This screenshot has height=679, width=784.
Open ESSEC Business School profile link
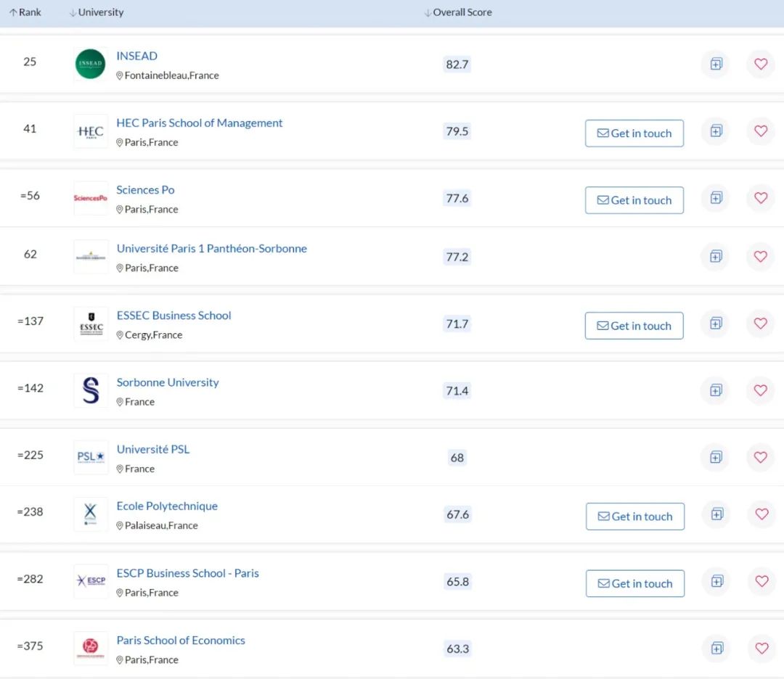pyautogui.click(x=174, y=316)
